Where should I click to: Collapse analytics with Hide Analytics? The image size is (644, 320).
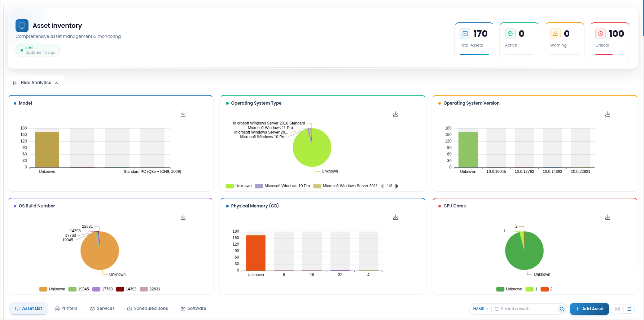(x=36, y=83)
